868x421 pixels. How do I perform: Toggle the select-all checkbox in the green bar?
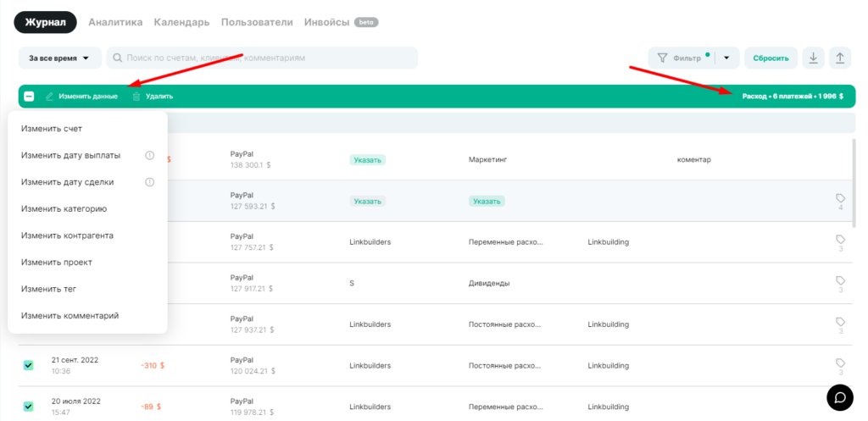click(x=30, y=97)
